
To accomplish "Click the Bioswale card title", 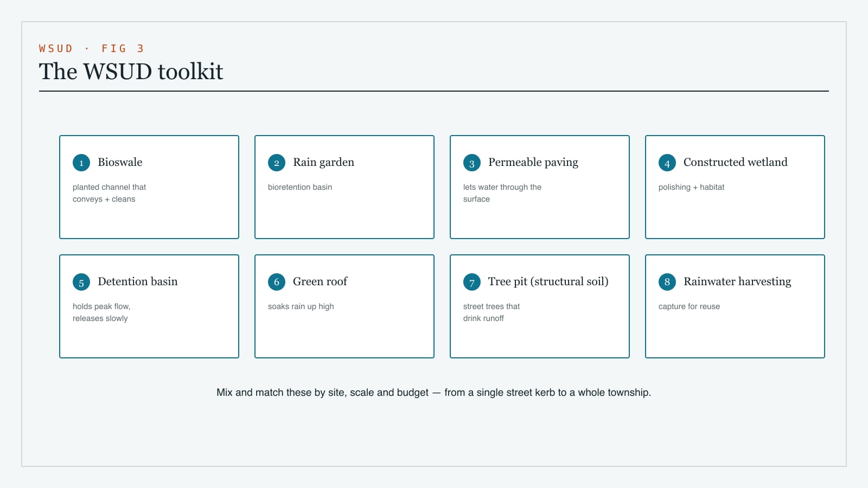I will point(120,162).
